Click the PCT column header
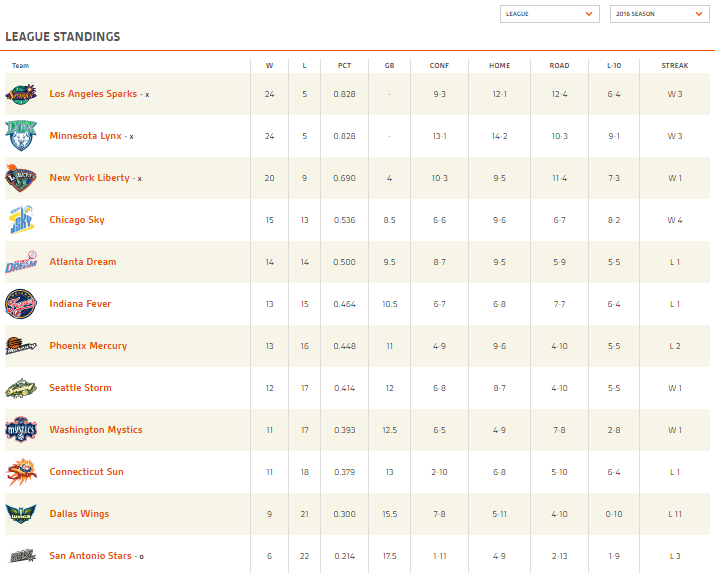 344,66
